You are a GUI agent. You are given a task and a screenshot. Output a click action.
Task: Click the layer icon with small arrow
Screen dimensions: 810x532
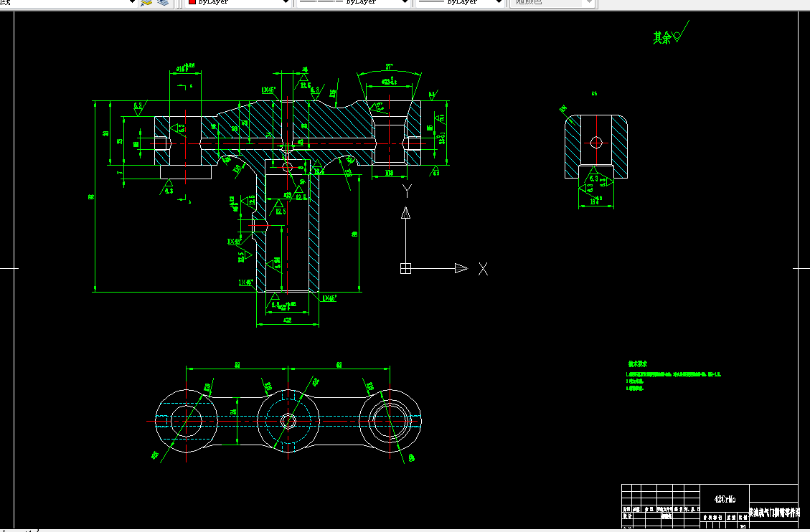click(146, 3)
